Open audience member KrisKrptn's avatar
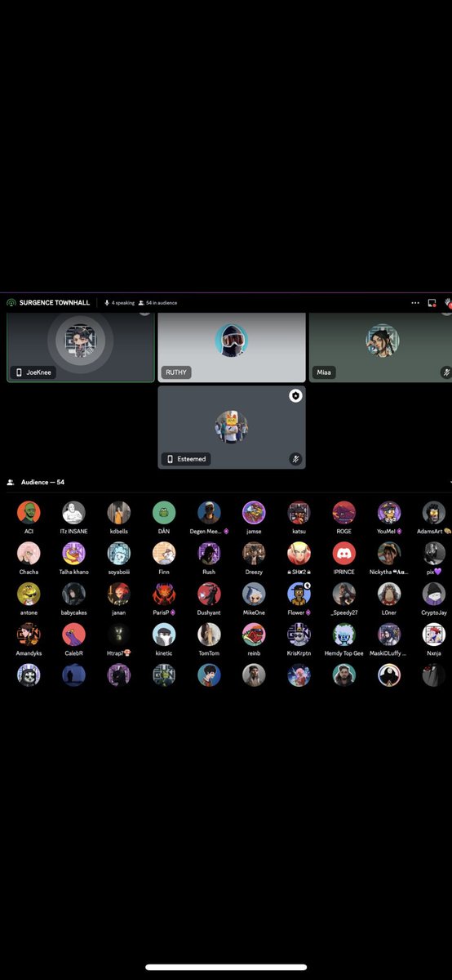Viewport: 452px width, 980px height. pyautogui.click(x=299, y=635)
